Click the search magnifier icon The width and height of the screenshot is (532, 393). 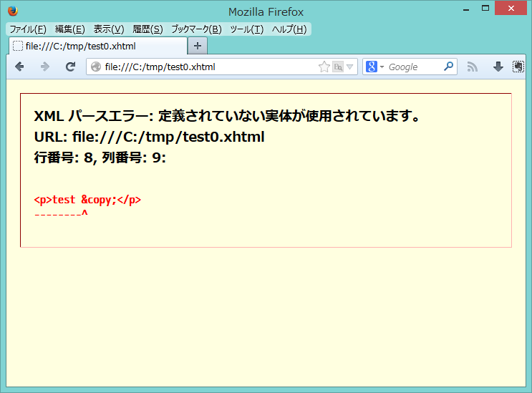pyautogui.click(x=448, y=67)
